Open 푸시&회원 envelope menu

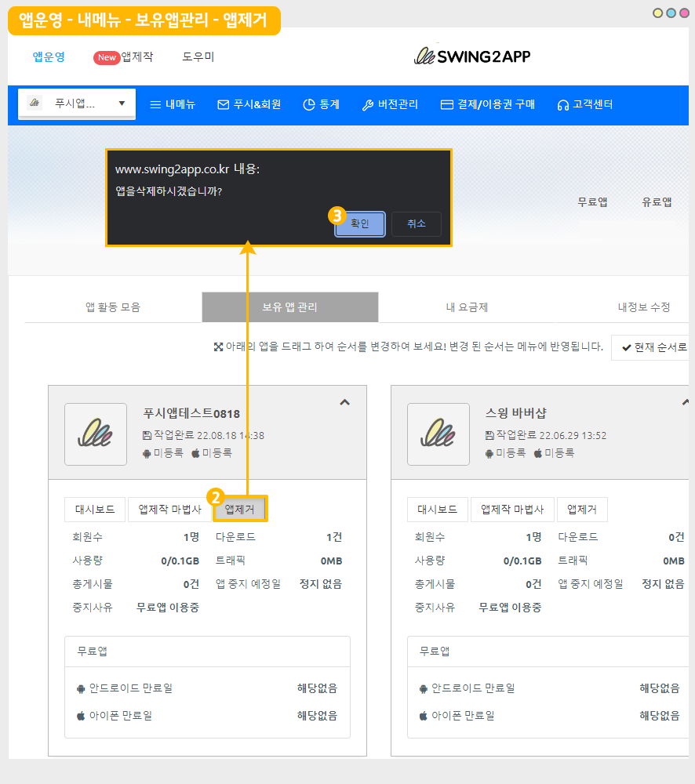(x=249, y=104)
